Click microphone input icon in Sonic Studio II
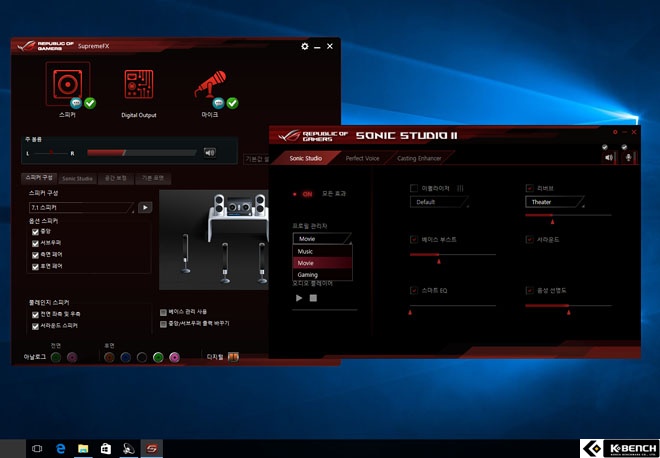 pyautogui.click(x=628, y=157)
